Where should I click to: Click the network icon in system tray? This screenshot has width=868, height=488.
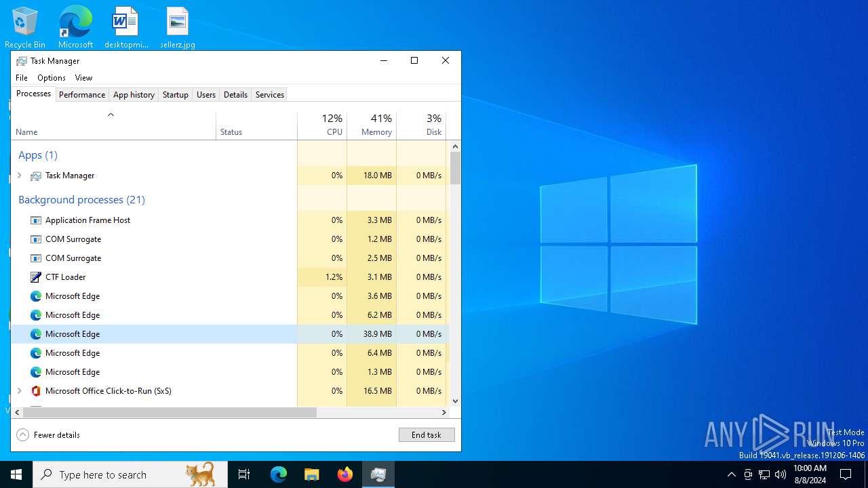[x=764, y=474]
